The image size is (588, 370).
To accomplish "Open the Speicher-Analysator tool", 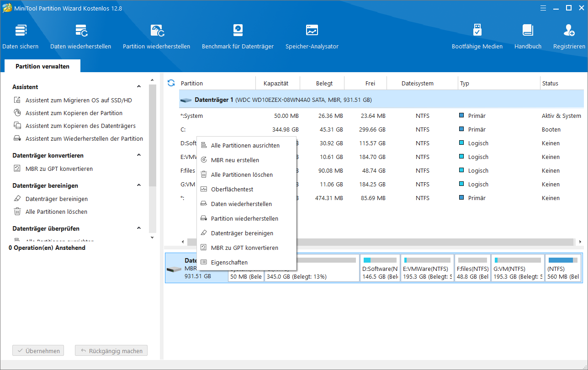I will pyautogui.click(x=312, y=37).
